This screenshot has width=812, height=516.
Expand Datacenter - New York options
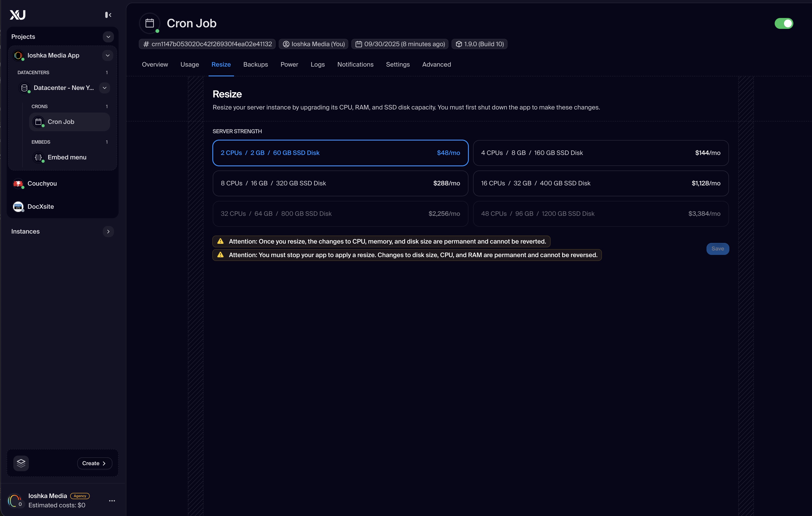105,88
